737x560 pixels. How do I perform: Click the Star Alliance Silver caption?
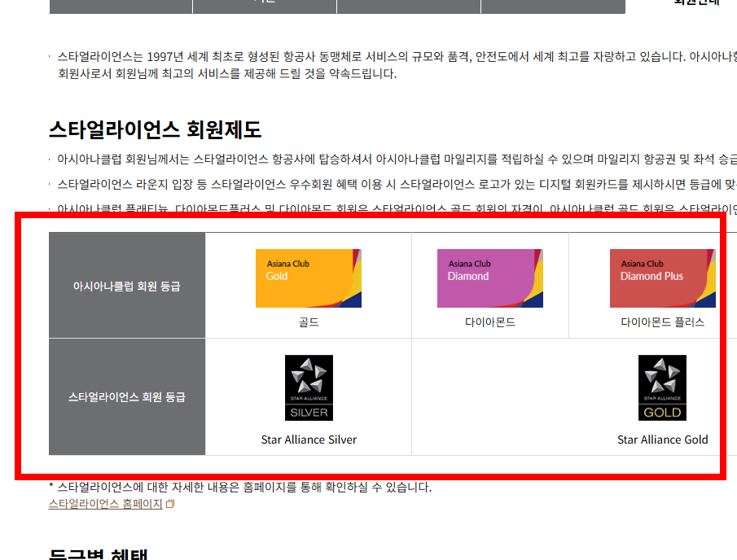tap(309, 440)
